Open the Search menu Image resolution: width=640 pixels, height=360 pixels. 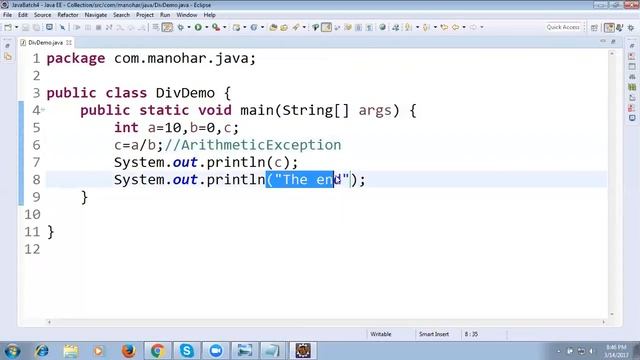121,15
